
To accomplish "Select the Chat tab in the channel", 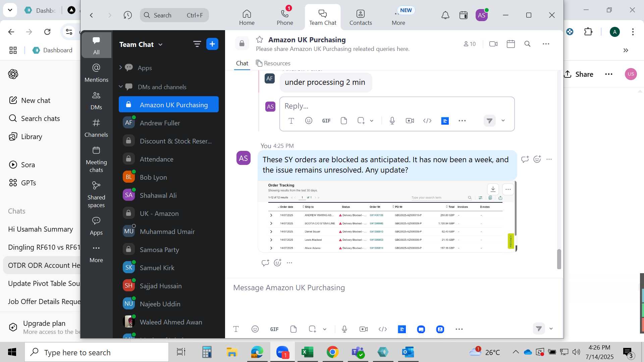I will pyautogui.click(x=242, y=63).
